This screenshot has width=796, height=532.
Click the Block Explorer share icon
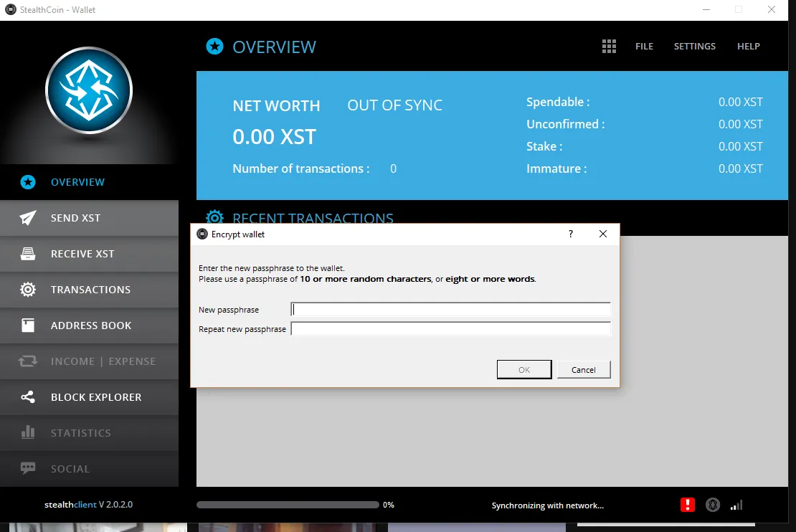pyautogui.click(x=28, y=397)
